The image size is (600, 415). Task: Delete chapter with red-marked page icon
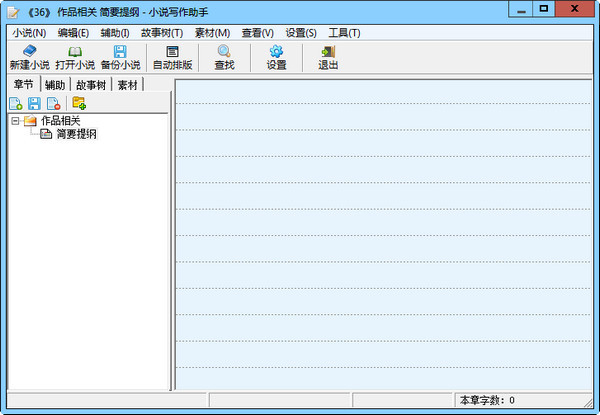pyautogui.click(x=53, y=103)
